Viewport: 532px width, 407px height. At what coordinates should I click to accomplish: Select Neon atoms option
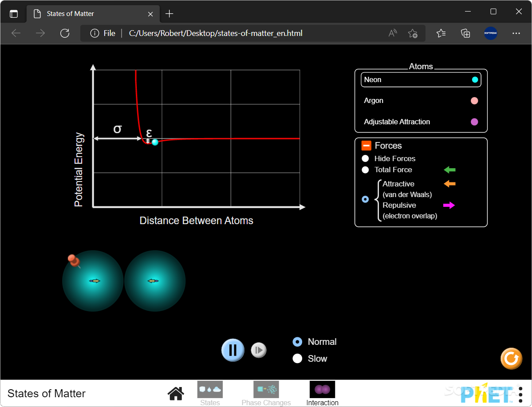(x=421, y=80)
